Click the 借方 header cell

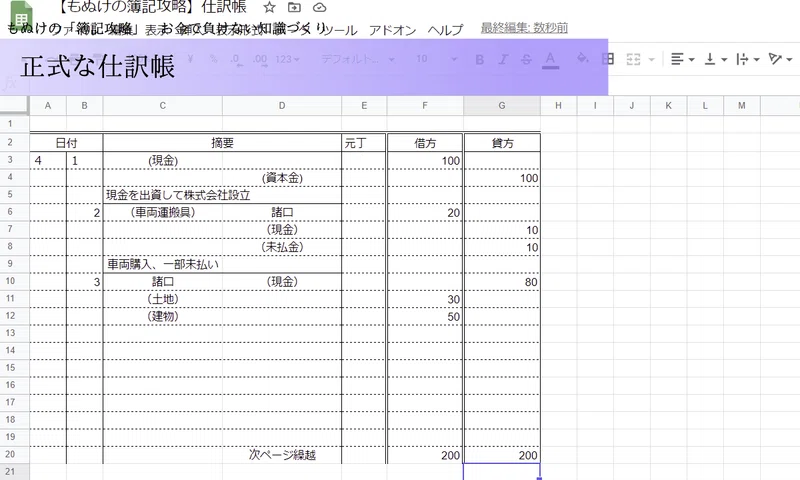coord(425,143)
